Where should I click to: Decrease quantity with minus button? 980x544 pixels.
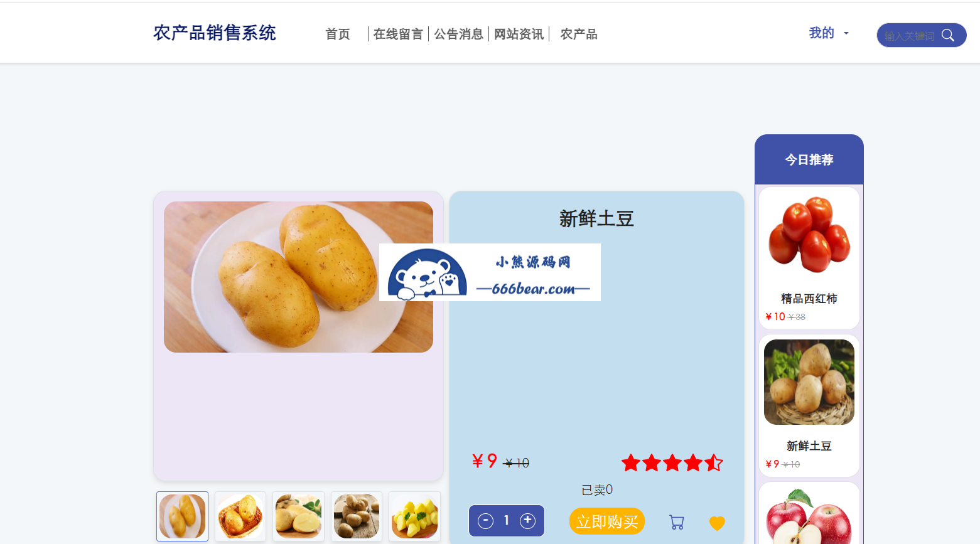pos(485,521)
